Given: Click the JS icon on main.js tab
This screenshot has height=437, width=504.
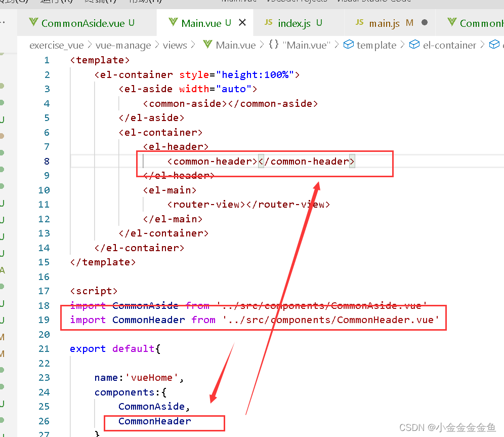Looking at the screenshot, I should point(360,22).
